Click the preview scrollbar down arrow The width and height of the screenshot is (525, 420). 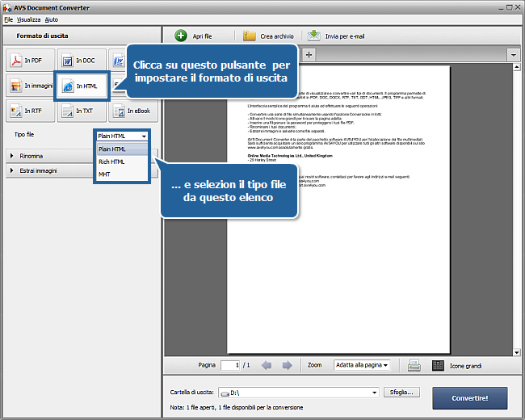(516, 352)
